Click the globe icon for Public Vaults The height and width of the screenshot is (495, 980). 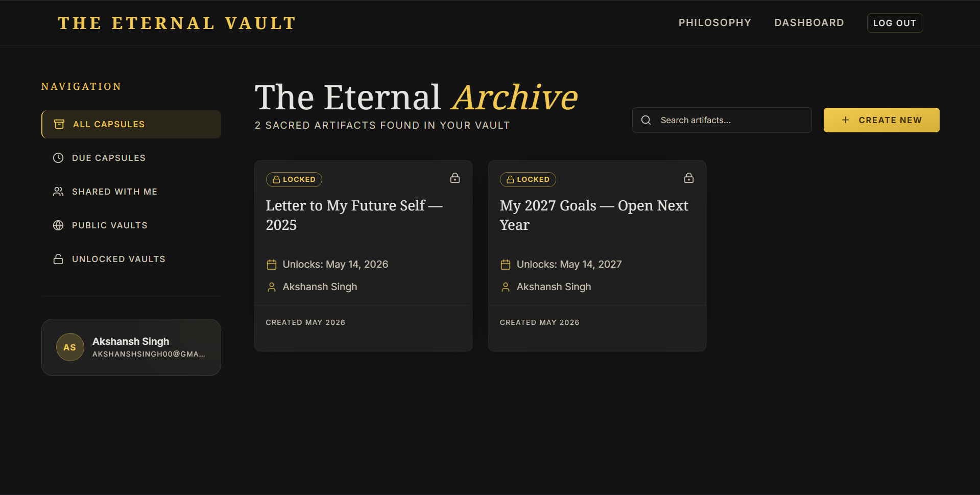pyautogui.click(x=58, y=225)
